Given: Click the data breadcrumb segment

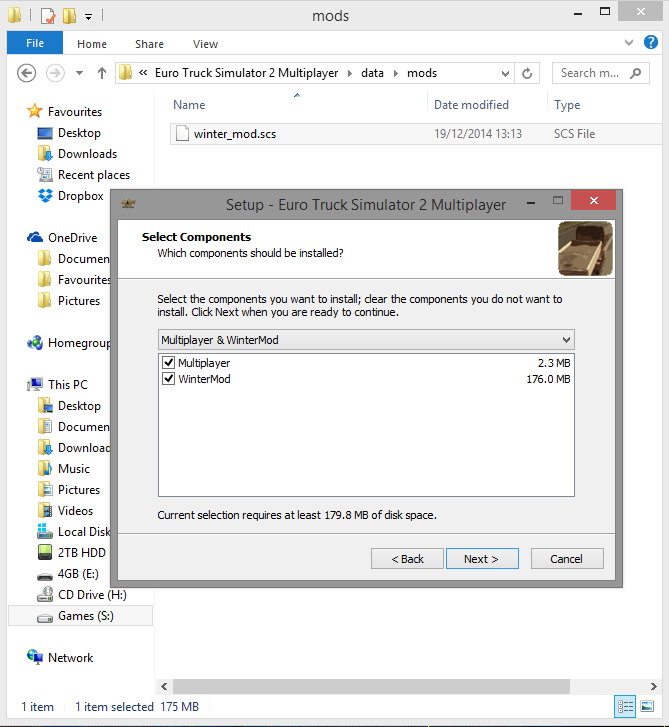Looking at the screenshot, I should [x=372, y=73].
